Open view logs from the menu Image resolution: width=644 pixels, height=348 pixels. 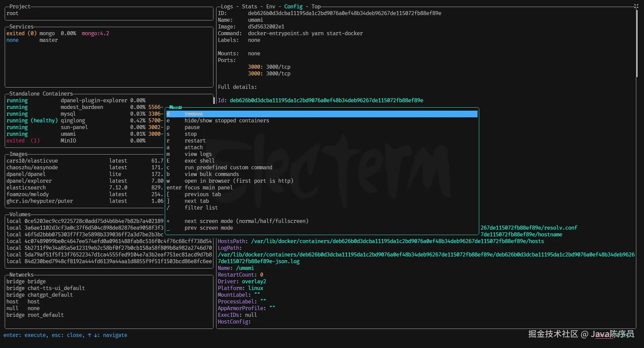[x=198, y=154]
